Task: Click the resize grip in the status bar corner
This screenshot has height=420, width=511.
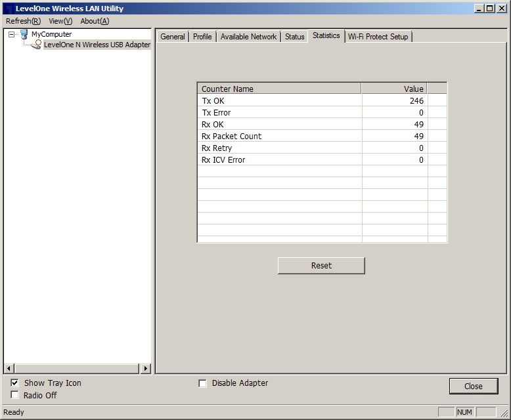Action: (504, 413)
